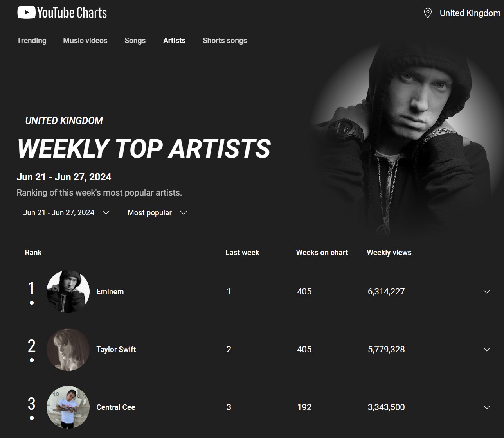Expand the Taylor Swift row details
The image size is (504, 438).
487,349
